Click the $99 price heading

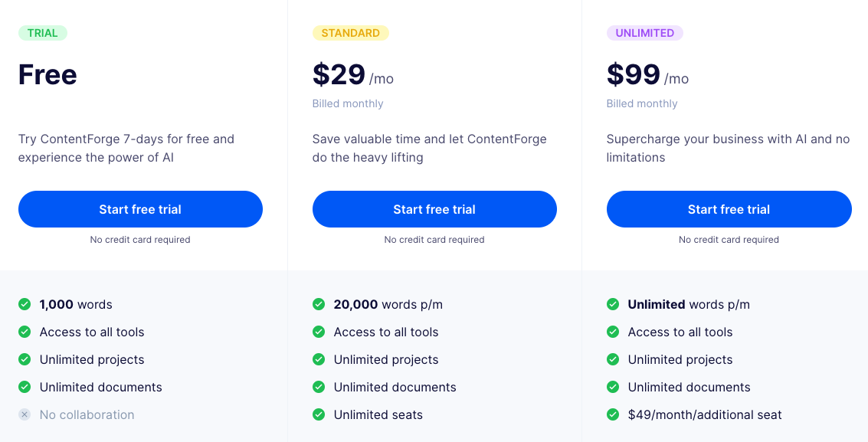click(633, 75)
